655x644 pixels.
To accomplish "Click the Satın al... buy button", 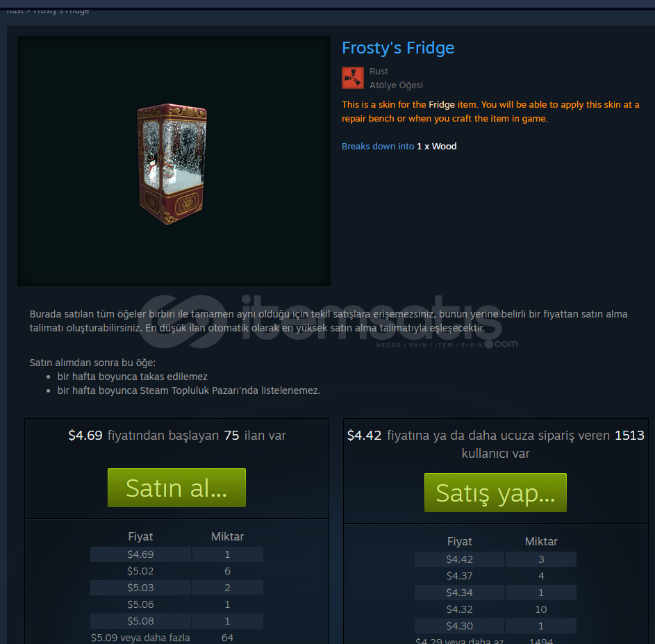I will click(x=176, y=488).
